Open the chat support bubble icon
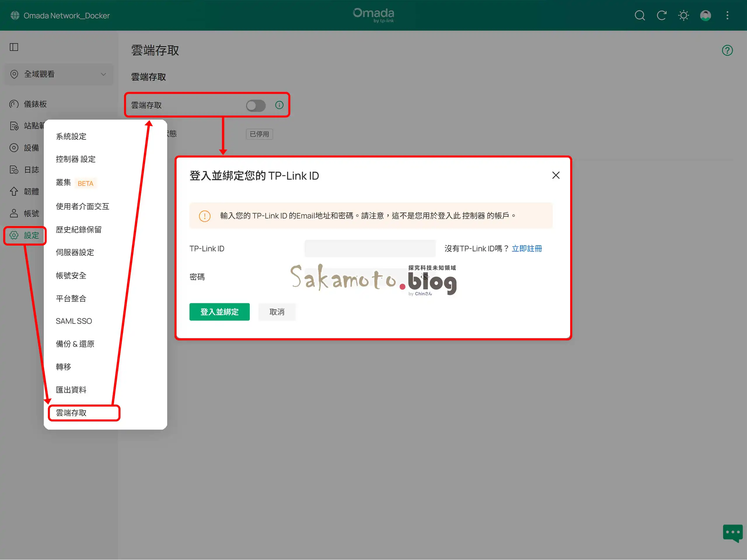The width and height of the screenshot is (747, 560). point(732,533)
